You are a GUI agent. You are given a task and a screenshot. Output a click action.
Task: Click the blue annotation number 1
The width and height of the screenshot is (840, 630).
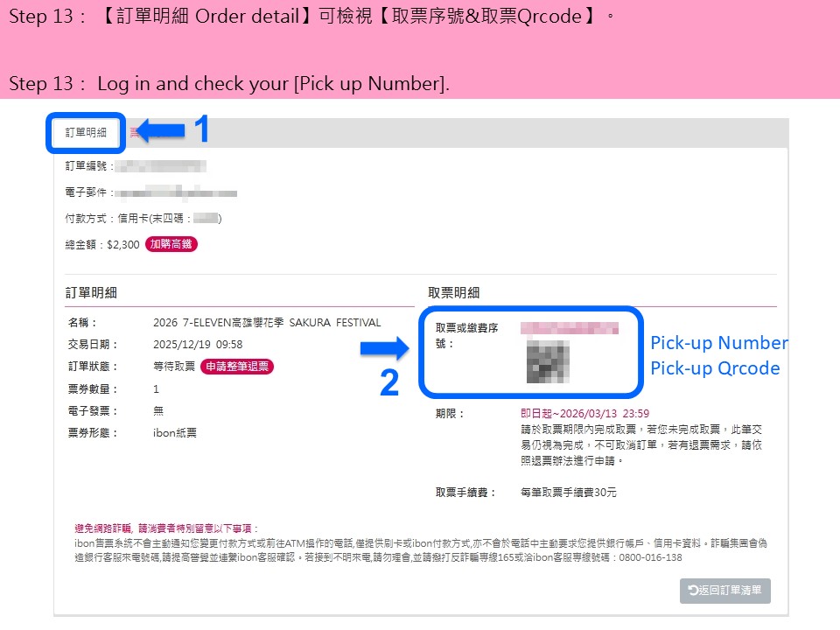click(x=201, y=129)
